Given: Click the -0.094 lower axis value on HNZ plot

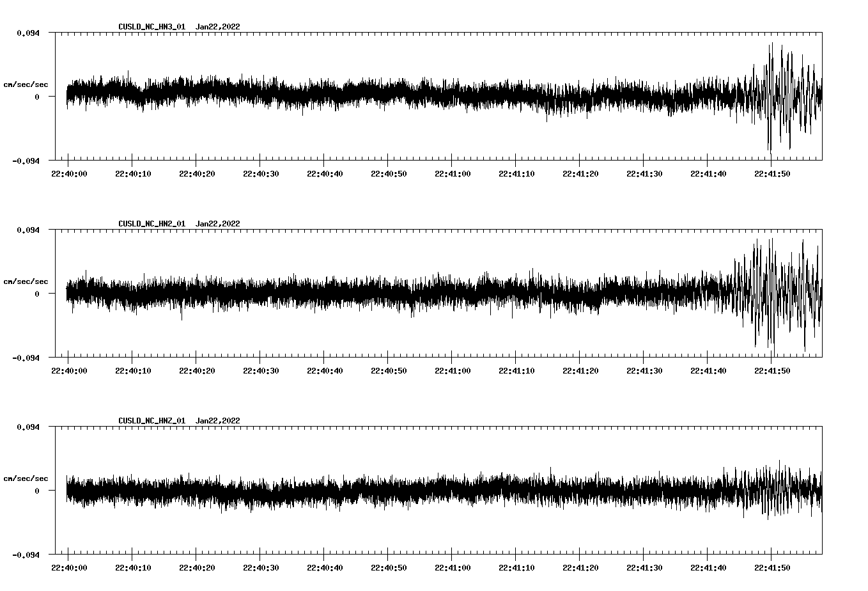Looking at the screenshot, I should [x=26, y=555].
